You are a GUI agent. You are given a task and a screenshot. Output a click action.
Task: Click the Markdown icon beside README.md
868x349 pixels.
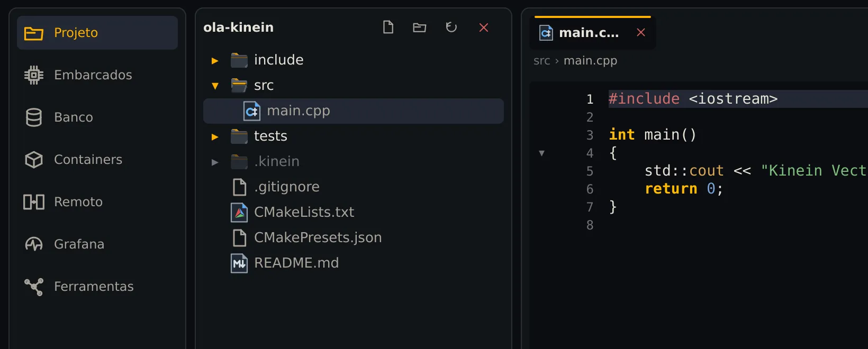(239, 263)
